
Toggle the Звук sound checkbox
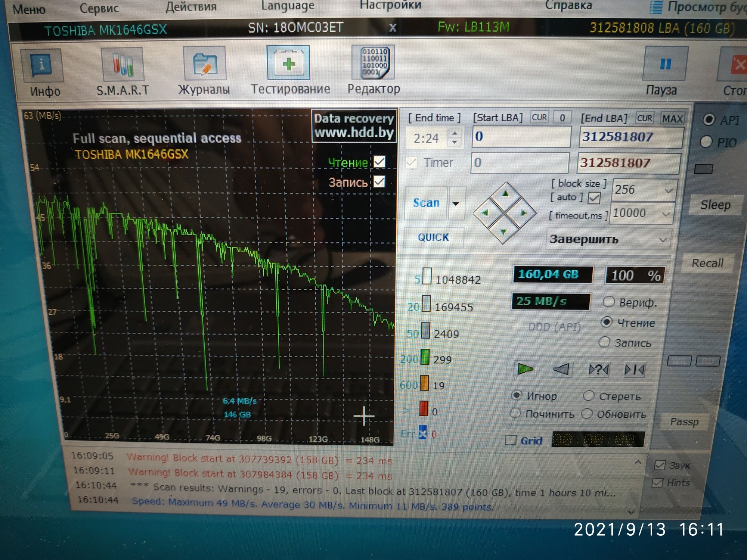tap(660, 465)
